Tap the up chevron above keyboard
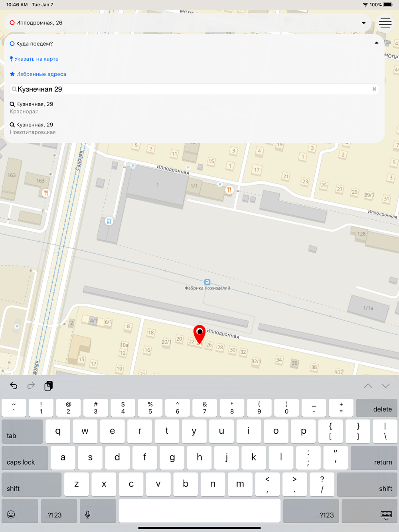 pyautogui.click(x=368, y=386)
